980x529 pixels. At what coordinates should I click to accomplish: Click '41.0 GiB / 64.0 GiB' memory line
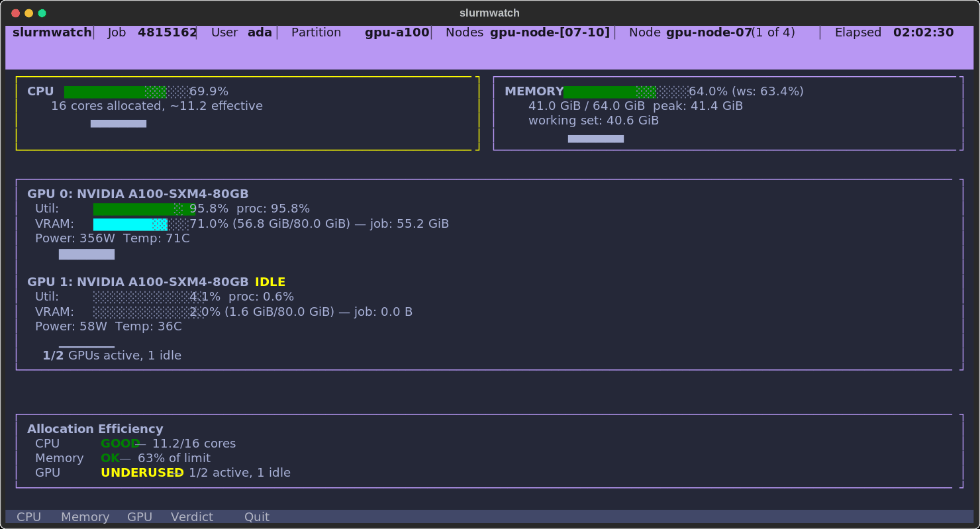point(586,106)
